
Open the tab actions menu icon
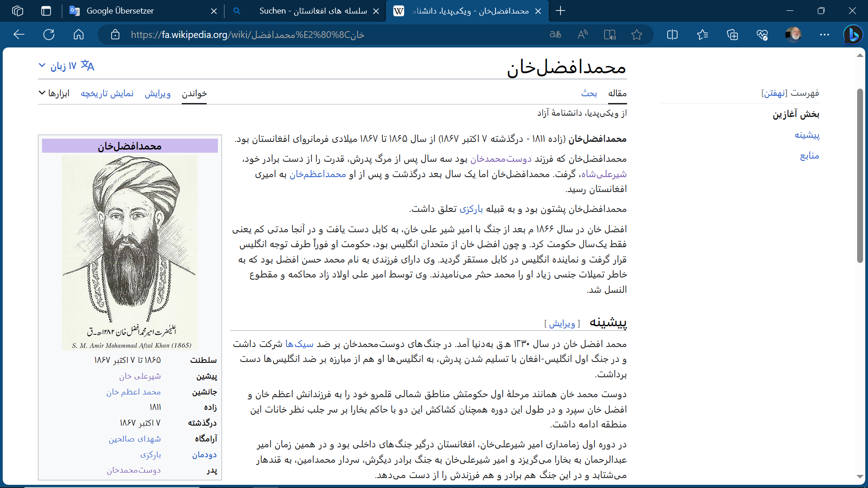[46, 11]
